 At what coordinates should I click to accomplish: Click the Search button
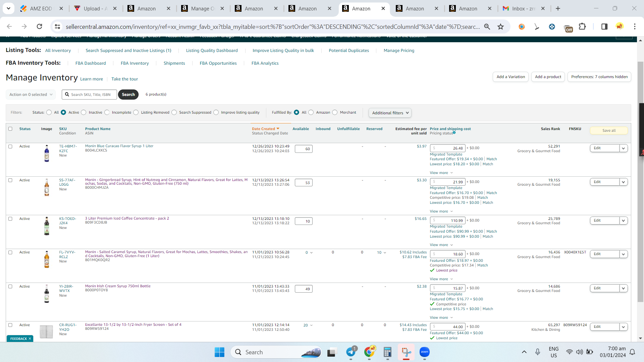[x=128, y=95]
